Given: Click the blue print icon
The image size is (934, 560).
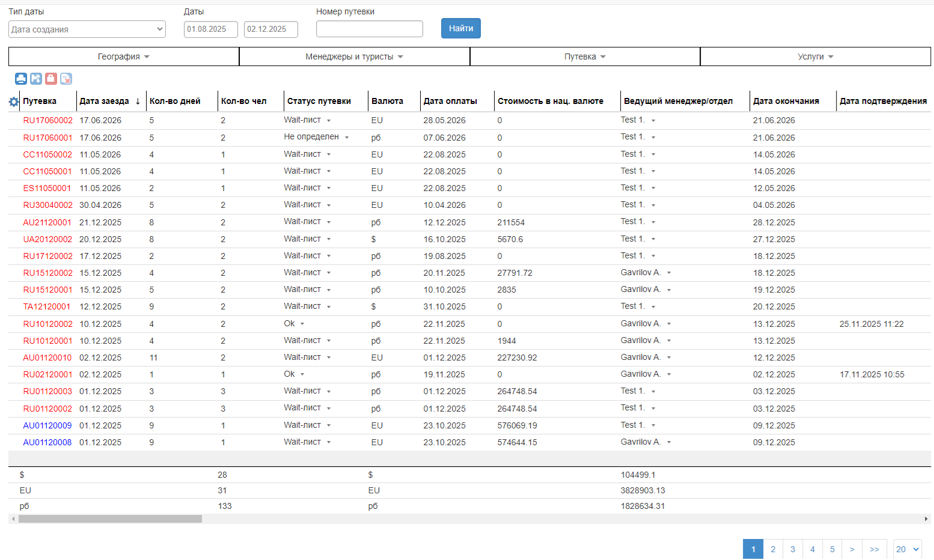Looking at the screenshot, I should 21,79.
